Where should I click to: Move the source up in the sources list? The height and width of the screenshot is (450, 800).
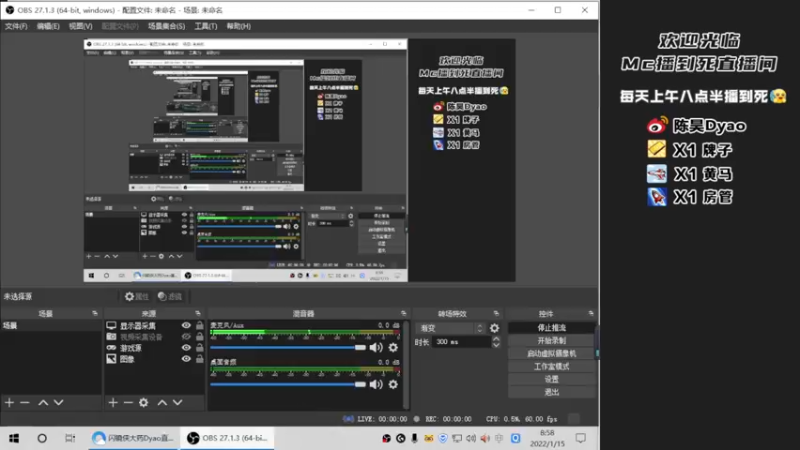pyautogui.click(x=162, y=403)
